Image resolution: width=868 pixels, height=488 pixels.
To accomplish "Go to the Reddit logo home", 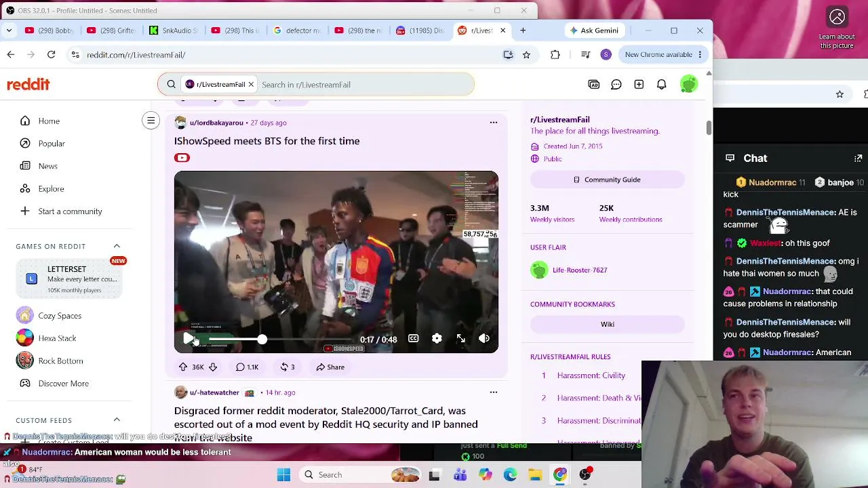I will [28, 84].
